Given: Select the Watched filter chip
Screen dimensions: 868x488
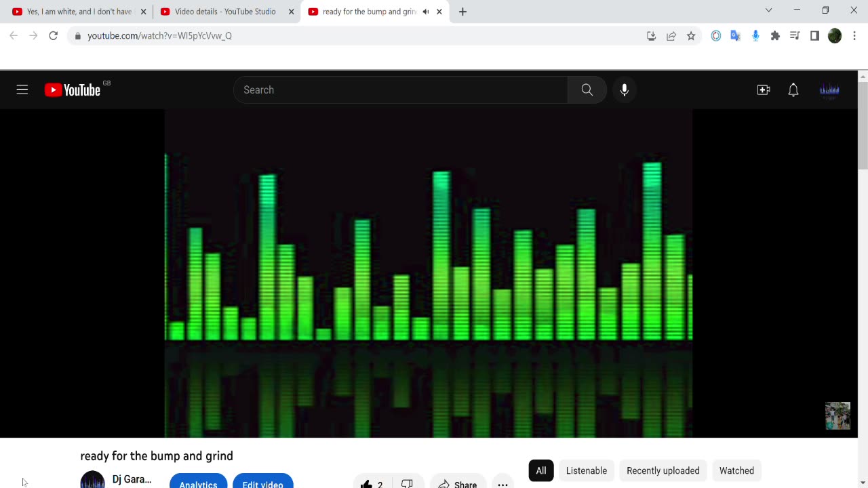Looking at the screenshot, I should [x=736, y=470].
